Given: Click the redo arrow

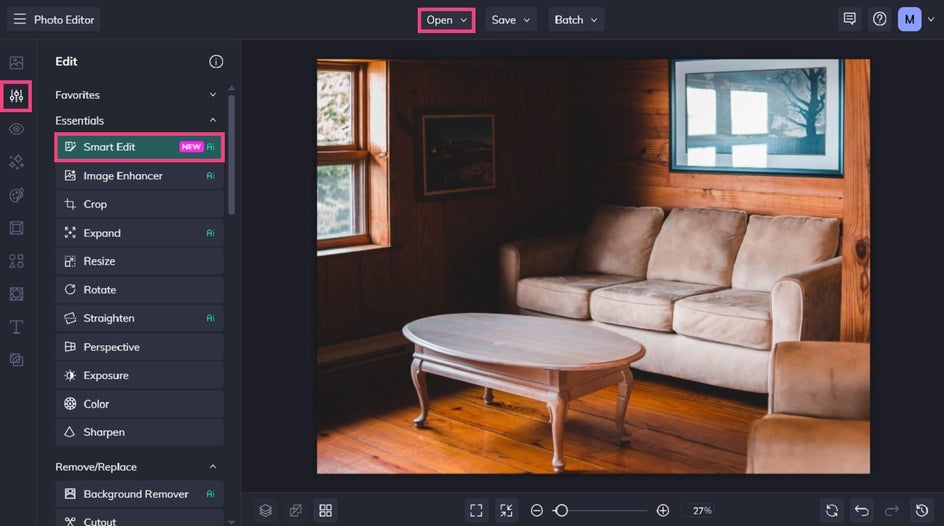Looking at the screenshot, I should click(x=892, y=510).
